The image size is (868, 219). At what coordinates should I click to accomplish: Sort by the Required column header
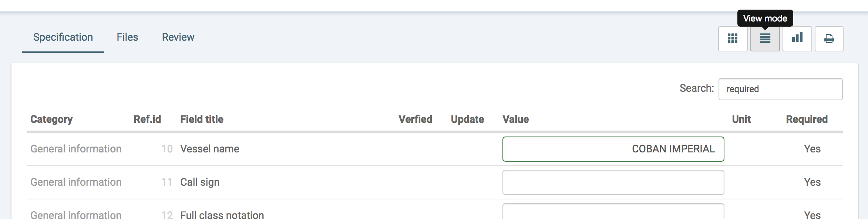pos(807,119)
